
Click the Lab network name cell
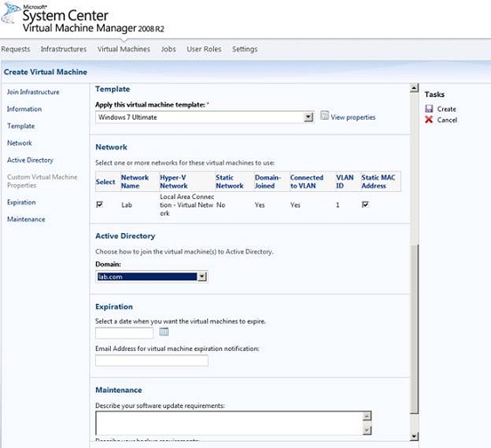pyautogui.click(x=127, y=205)
